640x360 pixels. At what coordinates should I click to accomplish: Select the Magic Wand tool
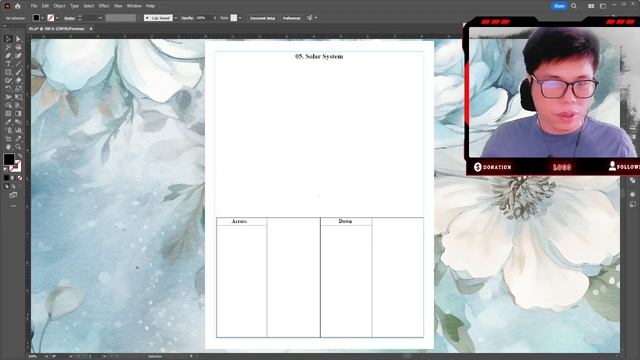8,47
